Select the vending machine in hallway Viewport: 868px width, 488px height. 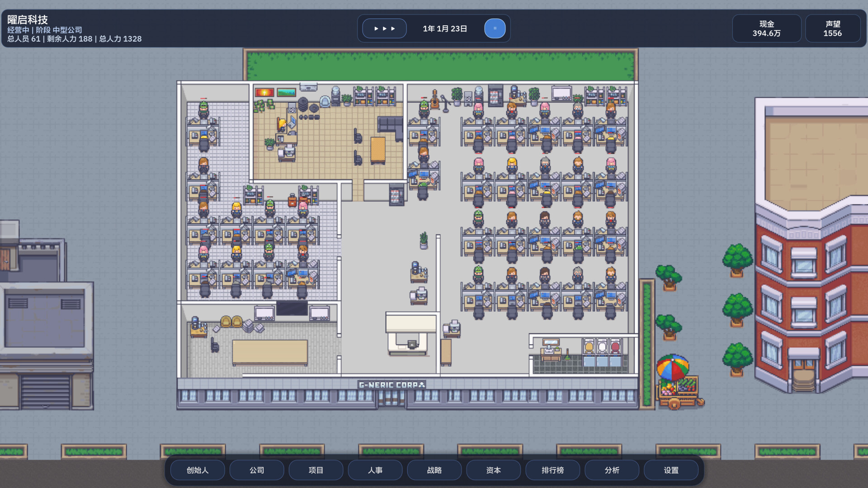click(396, 195)
